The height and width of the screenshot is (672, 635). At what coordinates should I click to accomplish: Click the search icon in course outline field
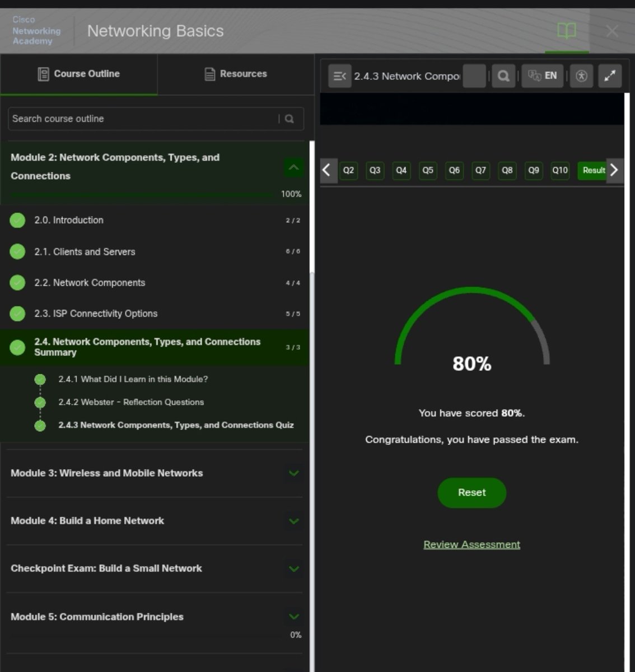290,119
